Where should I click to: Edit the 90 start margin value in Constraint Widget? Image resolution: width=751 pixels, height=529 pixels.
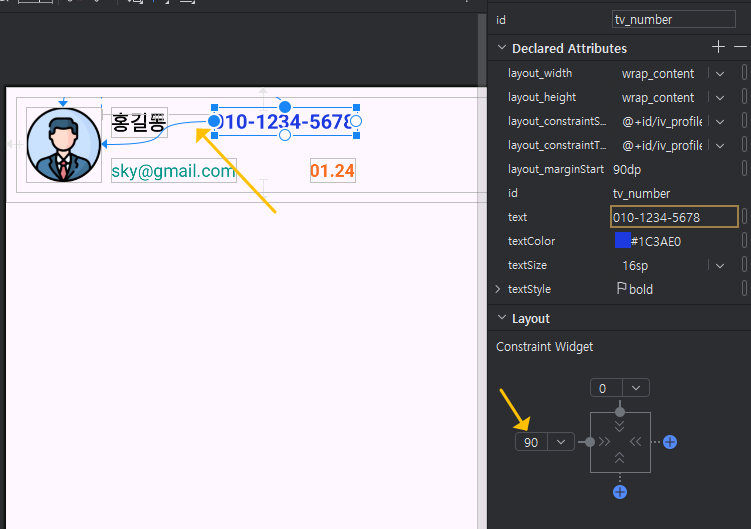pyautogui.click(x=531, y=442)
